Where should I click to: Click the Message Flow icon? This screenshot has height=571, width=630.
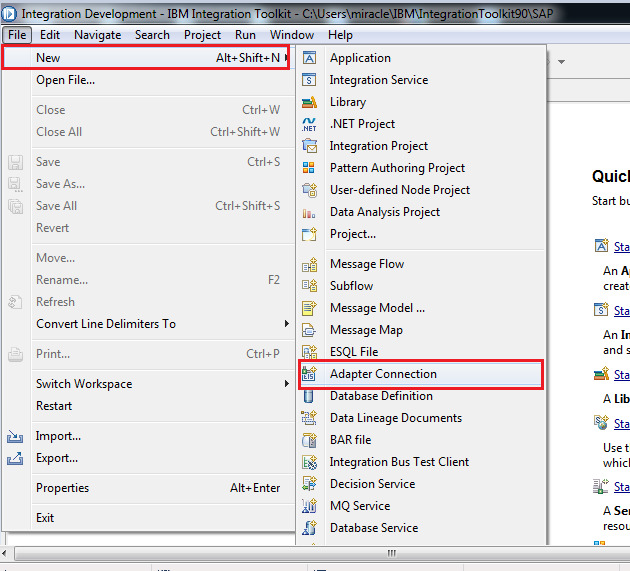click(309, 264)
